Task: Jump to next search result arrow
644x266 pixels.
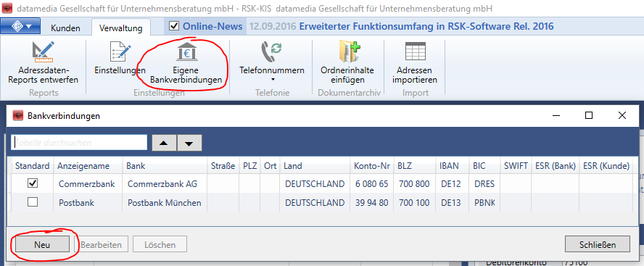Action: click(189, 143)
